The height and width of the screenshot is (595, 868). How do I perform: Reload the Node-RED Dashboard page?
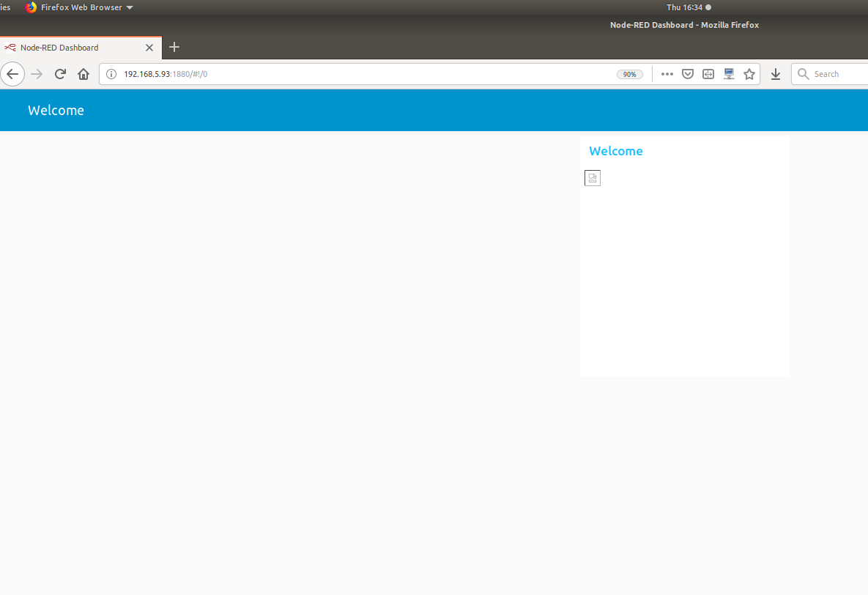(x=60, y=74)
